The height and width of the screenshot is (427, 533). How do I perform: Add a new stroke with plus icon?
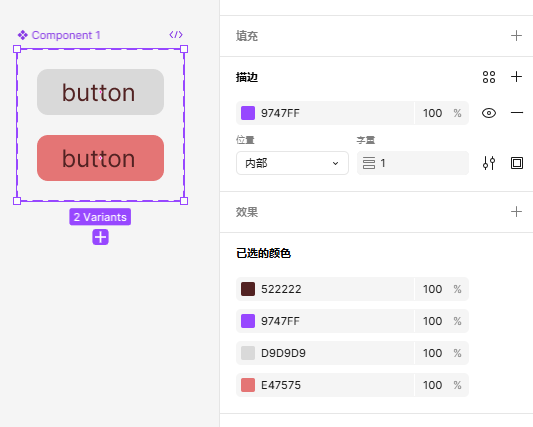516,77
